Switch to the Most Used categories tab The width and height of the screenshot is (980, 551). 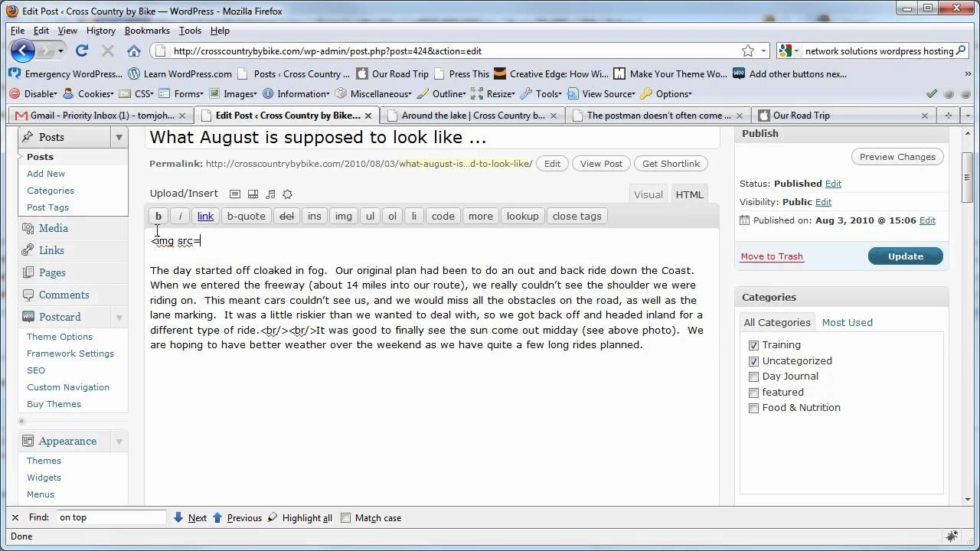(847, 322)
